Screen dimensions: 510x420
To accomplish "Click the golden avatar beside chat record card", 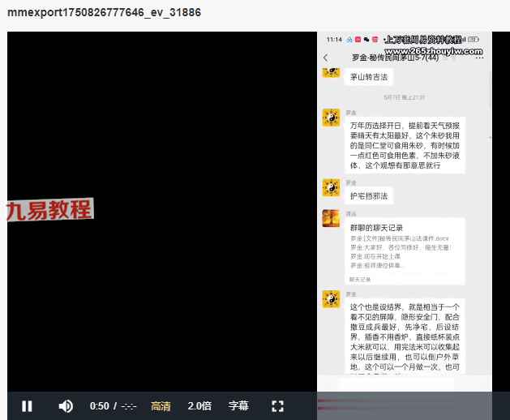I will click(x=331, y=219).
